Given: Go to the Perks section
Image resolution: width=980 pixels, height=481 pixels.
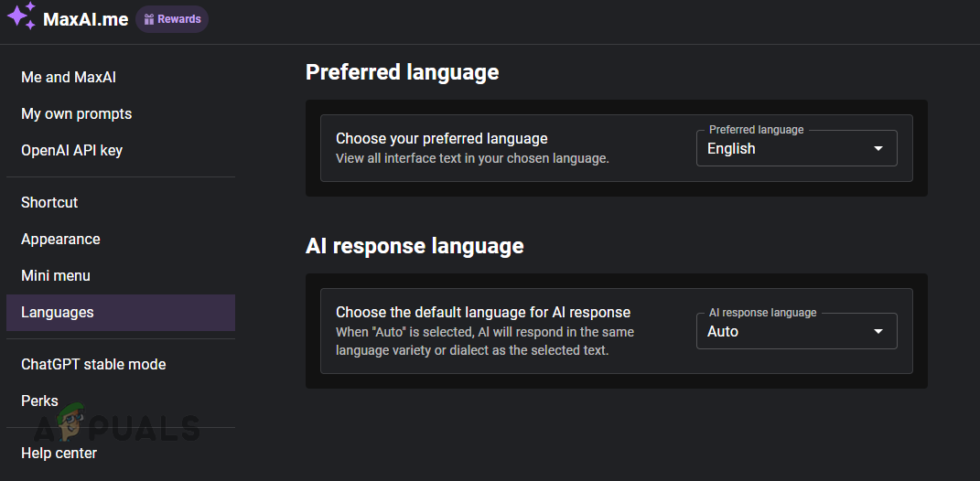Looking at the screenshot, I should click(x=39, y=401).
